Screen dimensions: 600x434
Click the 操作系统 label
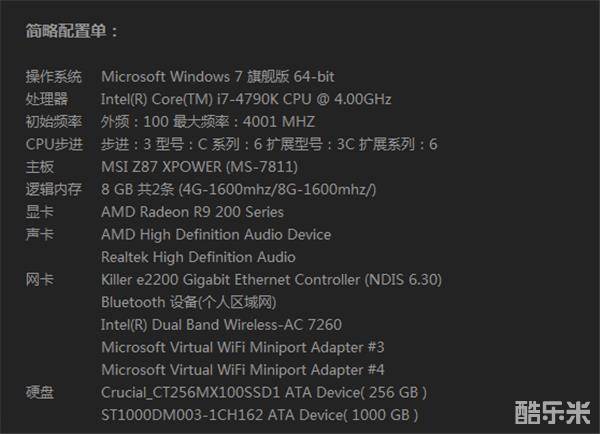point(54,76)
